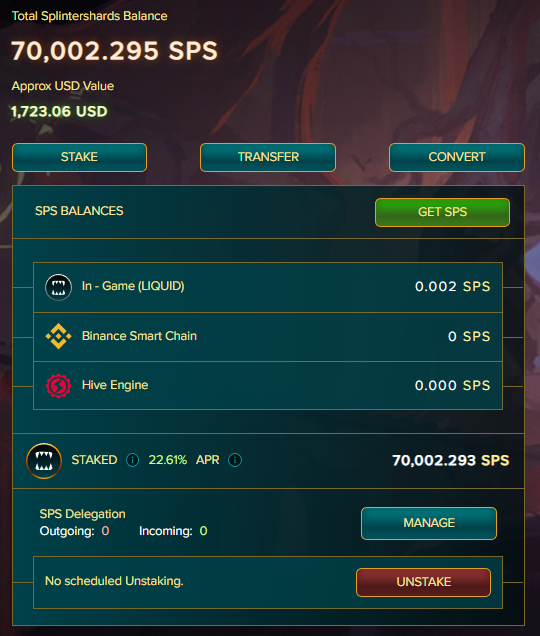Viewport: 540px width, 636px height.
Task: Click the Hive Engine red gear icon
Action: pos(58,386)
